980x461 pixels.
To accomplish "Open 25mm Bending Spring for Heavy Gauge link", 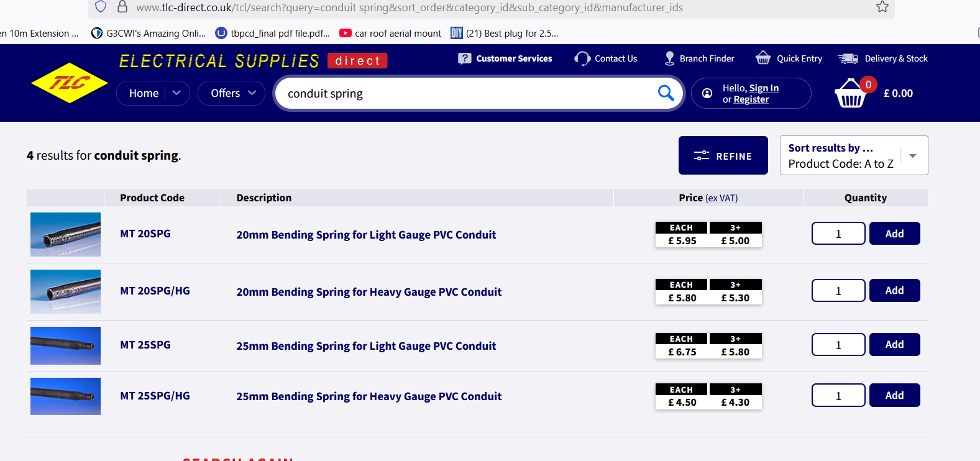I will [369, 396].
